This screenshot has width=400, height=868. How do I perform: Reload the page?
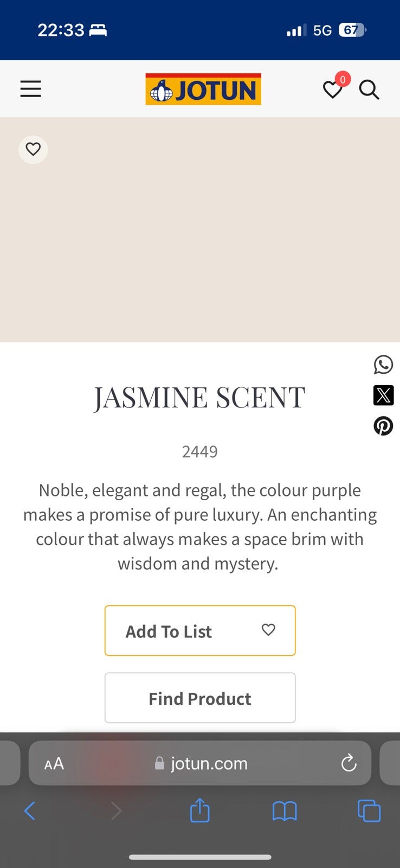point(349,763)
